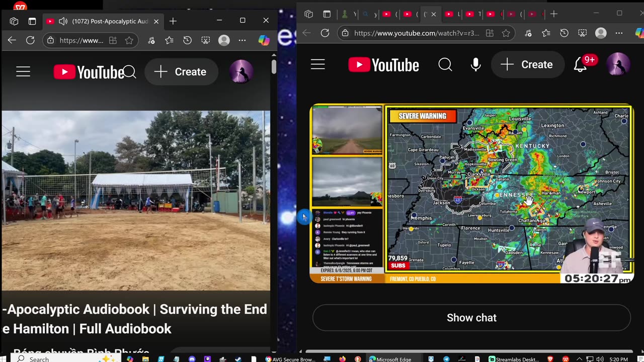Open Workspaces in left Edge window
644x362 pixels.
pos(14,21)
